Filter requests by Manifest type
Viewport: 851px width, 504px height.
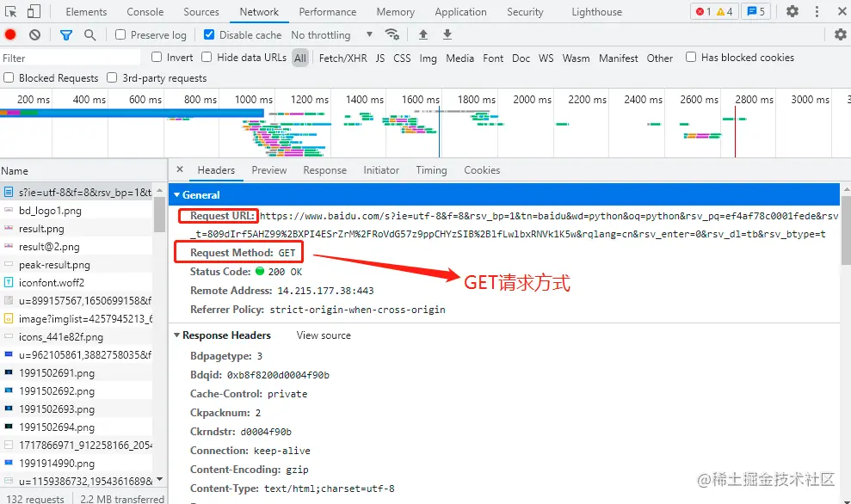click(618, 58)
